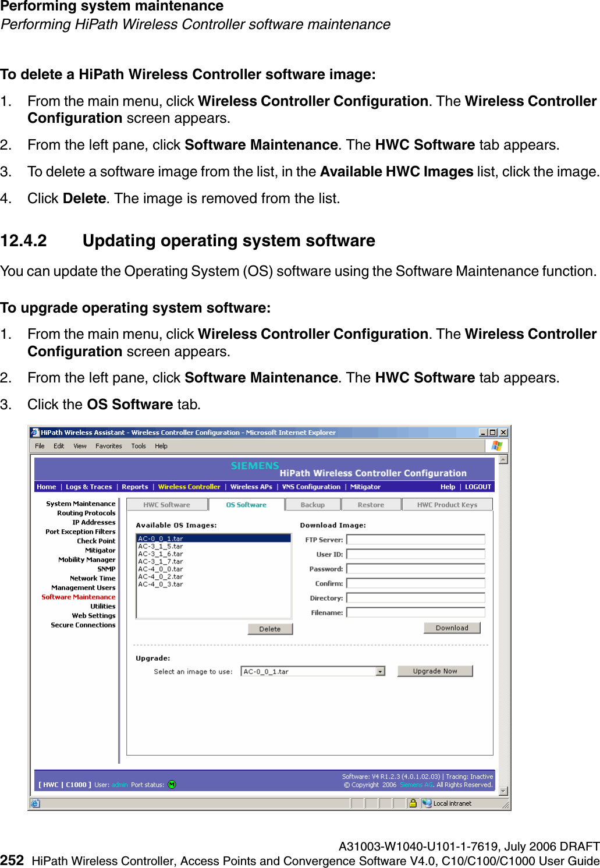Image resolution: width=600 pixels, height=868 pixels.
Task: Click the Local intranet zone icon
Action: point(427,803)
